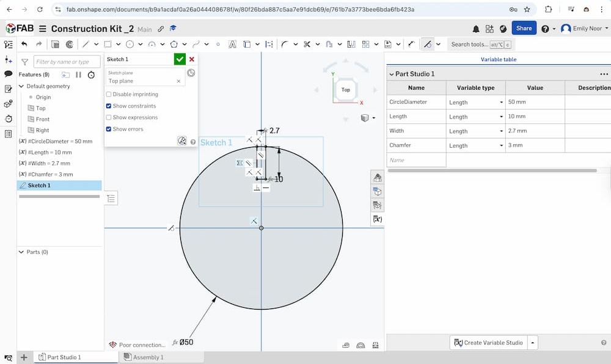The image size is (611, 364).
Task: Select the Trim scissors tool
Action: (307, 45)
